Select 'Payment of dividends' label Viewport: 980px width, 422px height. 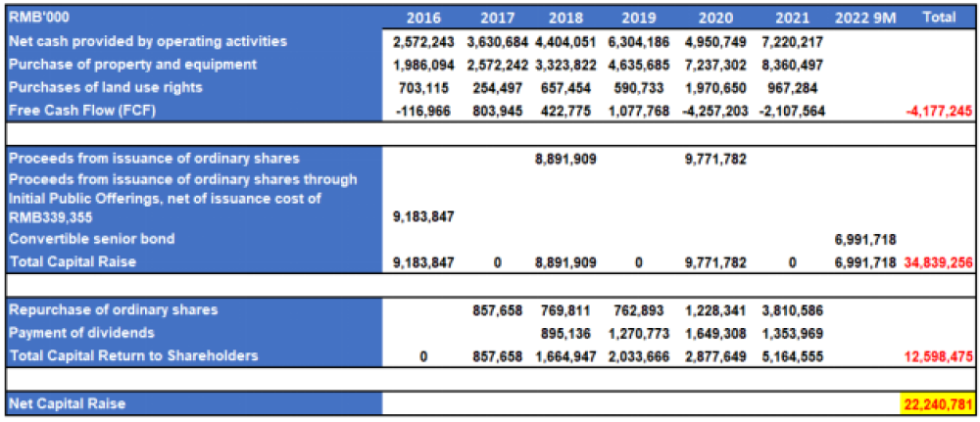coord(81,332)
